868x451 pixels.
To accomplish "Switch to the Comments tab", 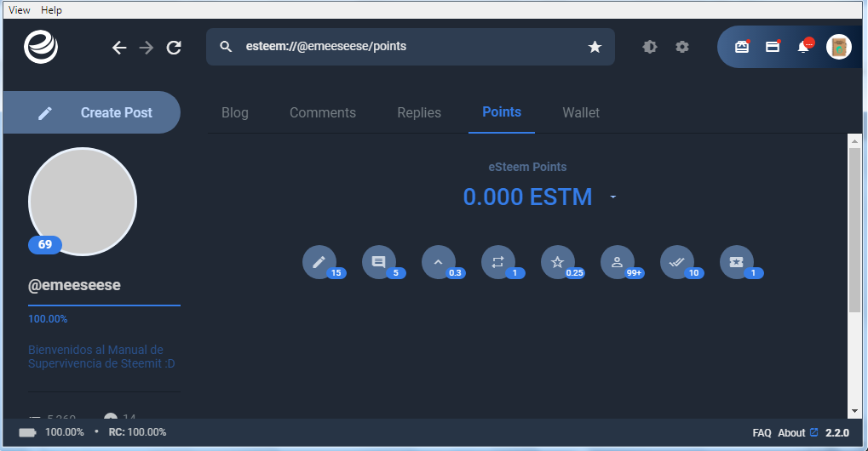I will [x=323, y=112].
